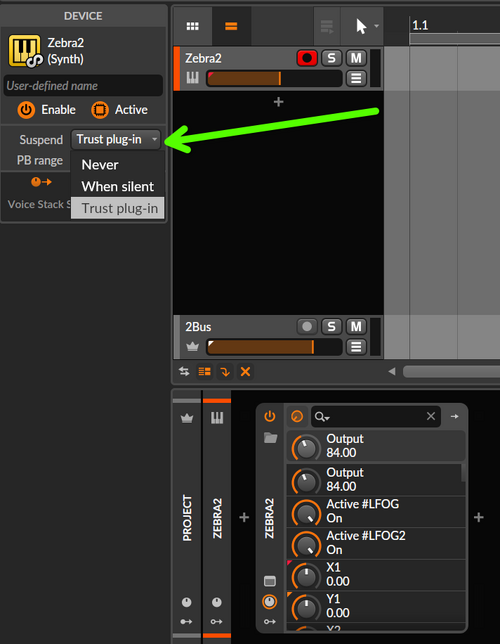Click the Active chip button
Viewport: 500px width, 644px height.
tap(100, 110)
